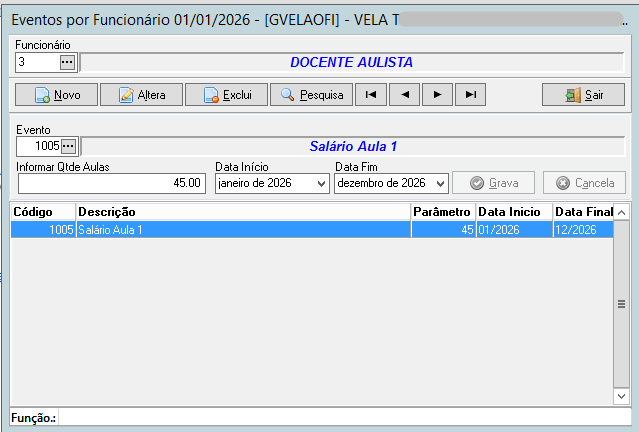Viewport: 639px width, 432px height.
Task: Click the Altera edit button
Action: [x=141, y=95]
